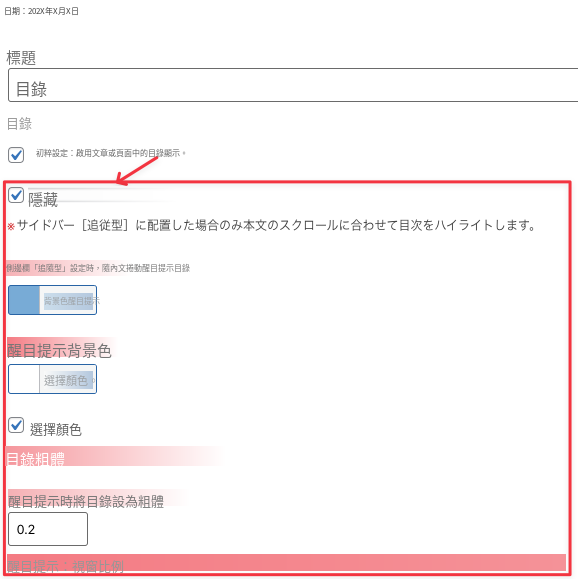Open the white swatch under 醒目提示背景色
Screen dimensions: 578x579
click(24, 379)
